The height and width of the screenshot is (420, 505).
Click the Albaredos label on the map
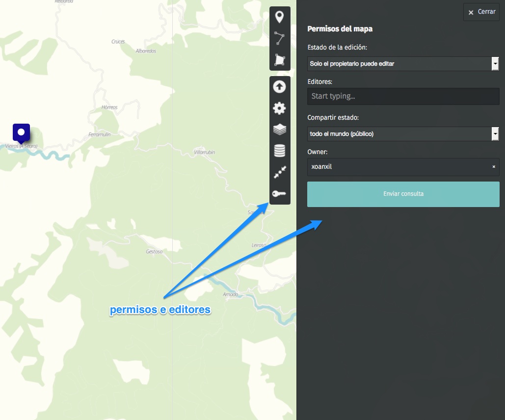146,51
